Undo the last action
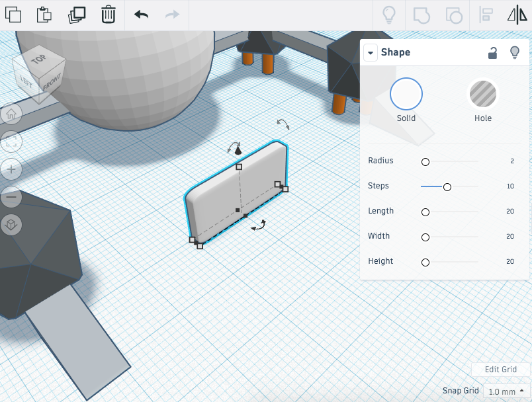The width and height of the screenshot is (532, 402). tap(141, 15)
